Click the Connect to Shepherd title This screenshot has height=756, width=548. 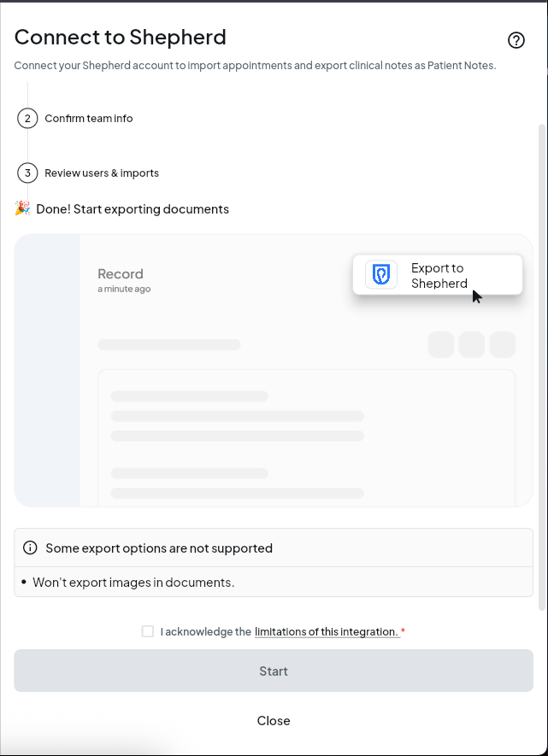121,37
